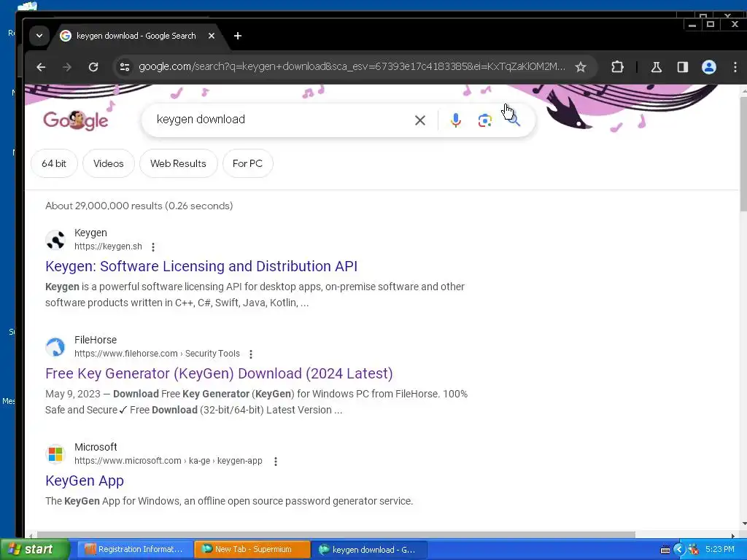Screen dimensions: 747x560
Task: Click the 5:23 PM taskbar clock
Action: pos(720,549)
